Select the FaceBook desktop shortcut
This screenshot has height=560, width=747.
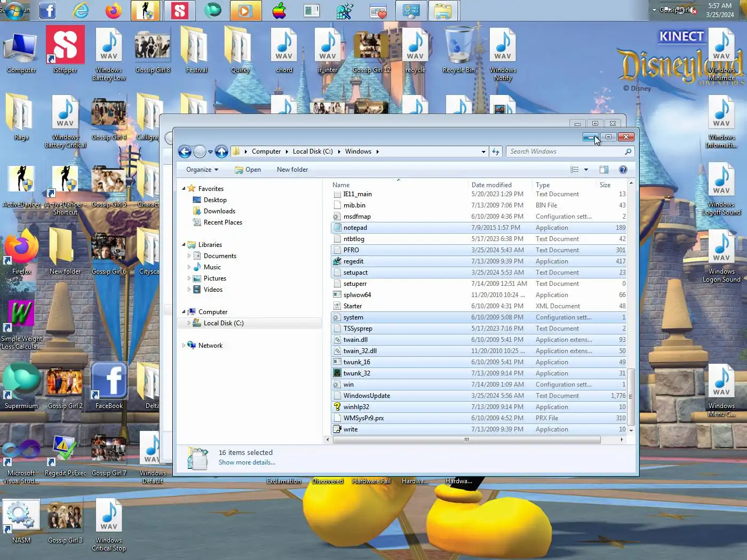[x=109, y=386]
